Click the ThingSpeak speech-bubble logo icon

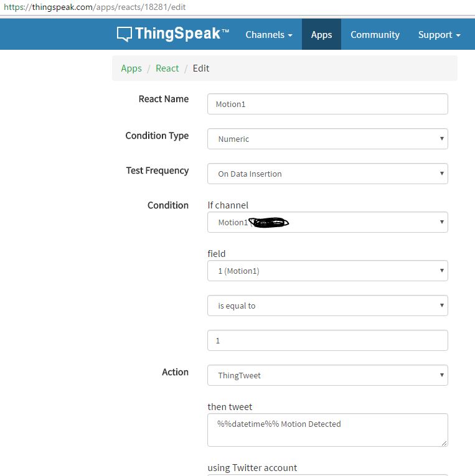[x=125, y=34]
